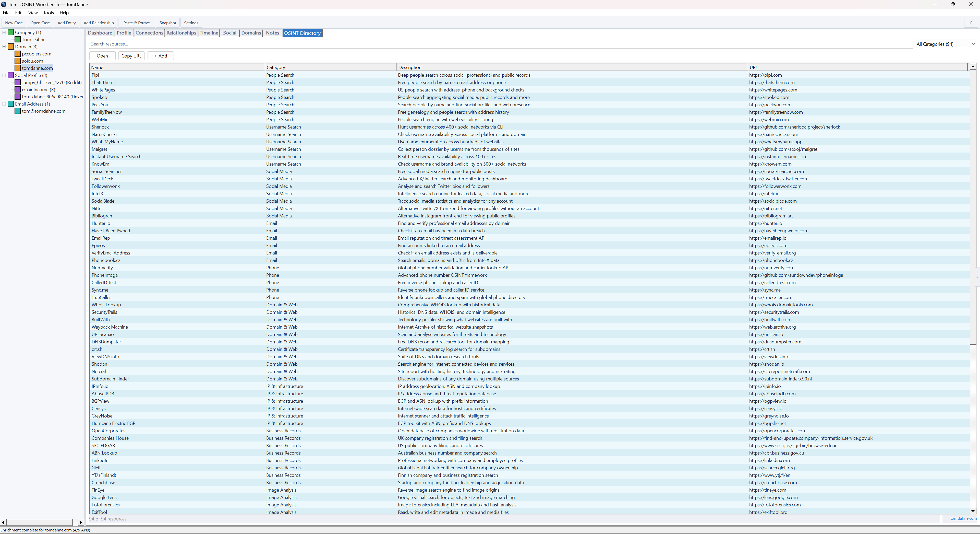Click the Copy URL button
This screenshot has width=980, height=534.
131,56
